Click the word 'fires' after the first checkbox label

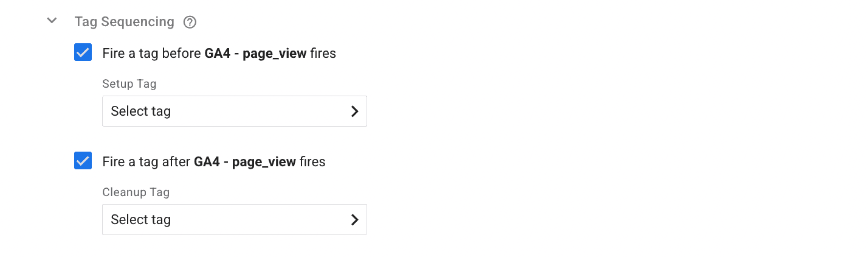(x=323, y=54)
